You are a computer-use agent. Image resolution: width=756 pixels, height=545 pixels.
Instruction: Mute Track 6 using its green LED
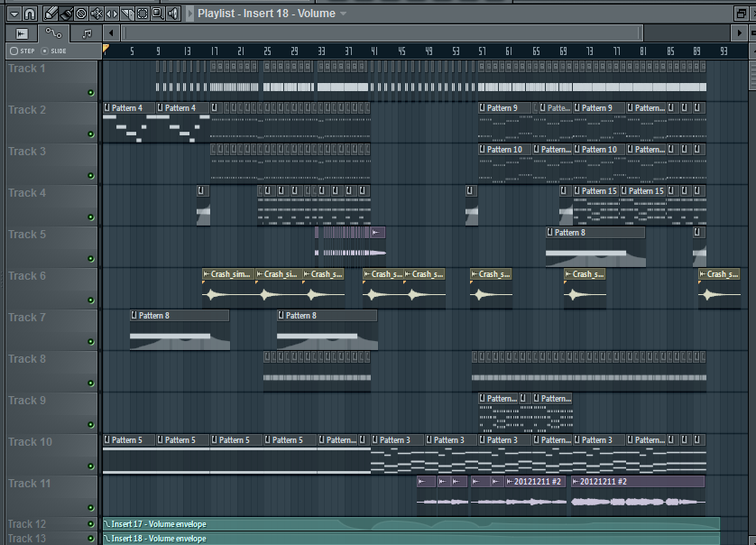coord(90,300)
